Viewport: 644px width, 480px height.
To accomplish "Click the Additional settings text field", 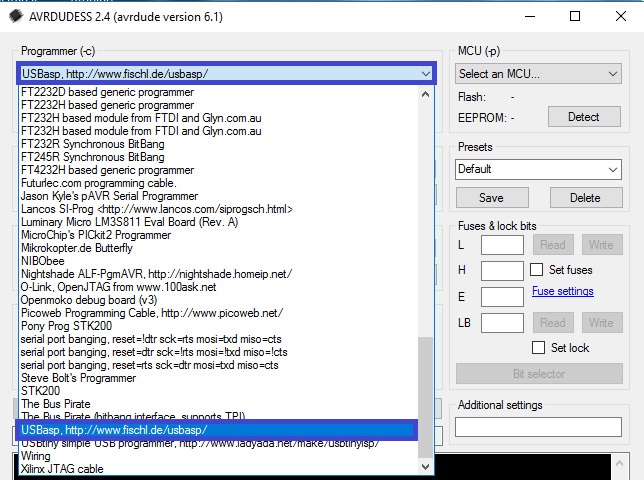I will click(x=538, y=427).
